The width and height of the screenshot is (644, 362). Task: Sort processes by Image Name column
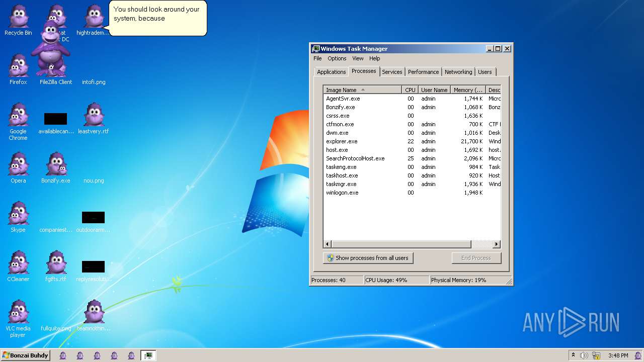[362, 90]
